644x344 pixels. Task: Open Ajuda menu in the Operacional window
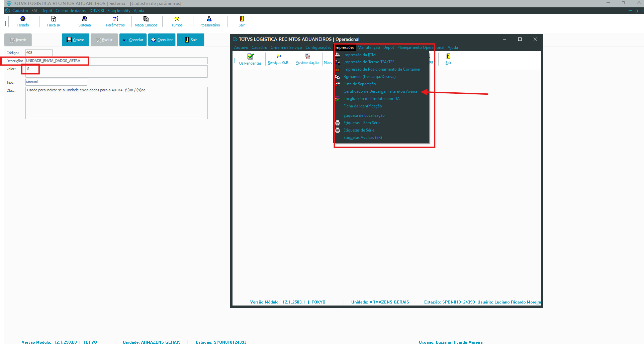[x=453, y=48]
